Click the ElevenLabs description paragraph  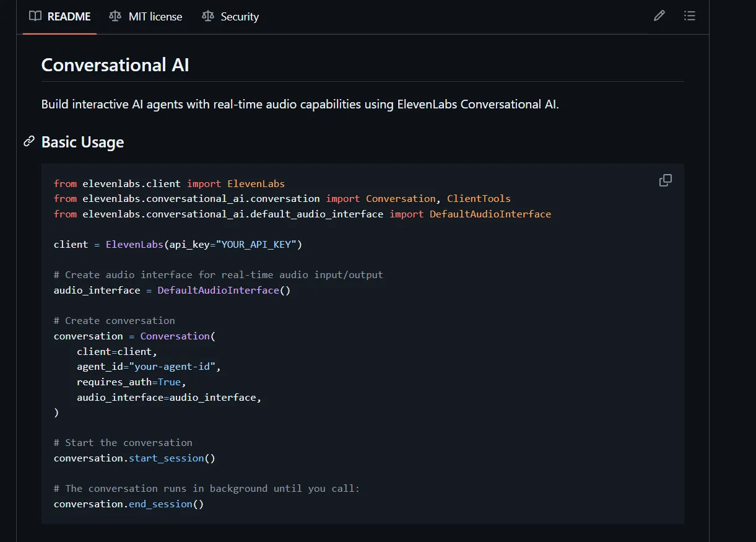tap(300, 104)
